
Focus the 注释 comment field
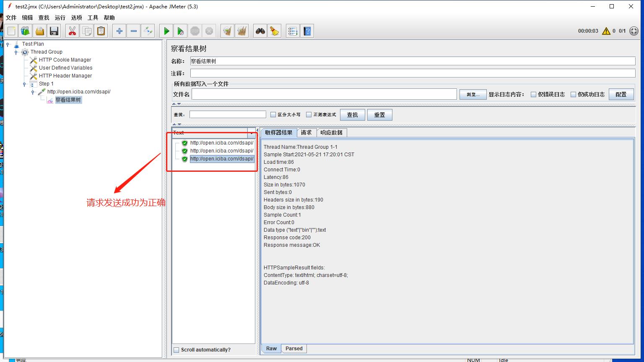[x=413, y=73]
